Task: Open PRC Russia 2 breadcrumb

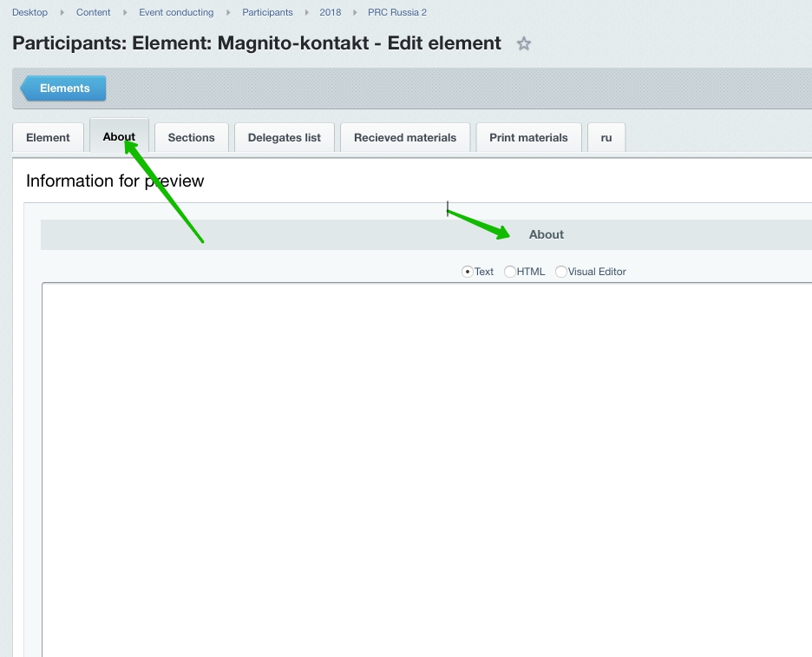Action: 397,12
